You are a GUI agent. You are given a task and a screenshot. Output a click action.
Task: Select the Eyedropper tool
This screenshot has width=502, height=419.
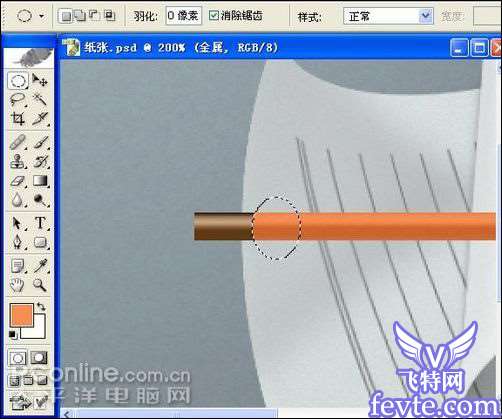(x=40, y=265)
